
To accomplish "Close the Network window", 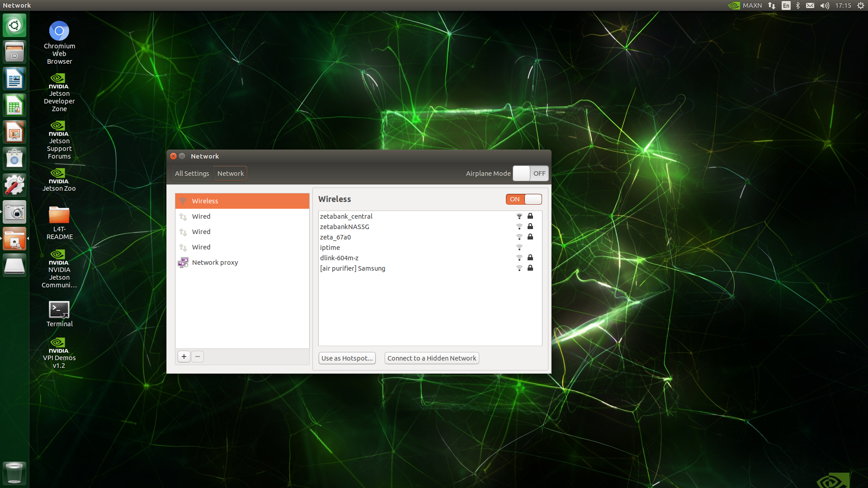I will coord(173,156).
